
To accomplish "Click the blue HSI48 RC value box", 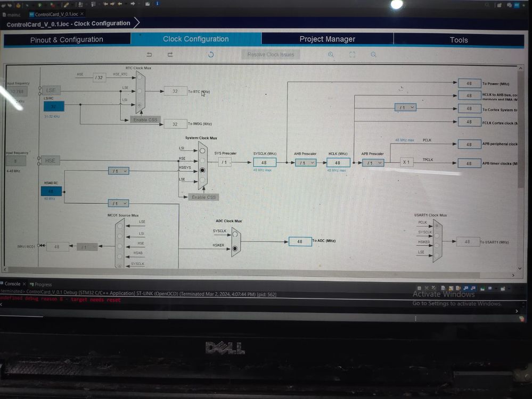I will click(x=51, y=191).
